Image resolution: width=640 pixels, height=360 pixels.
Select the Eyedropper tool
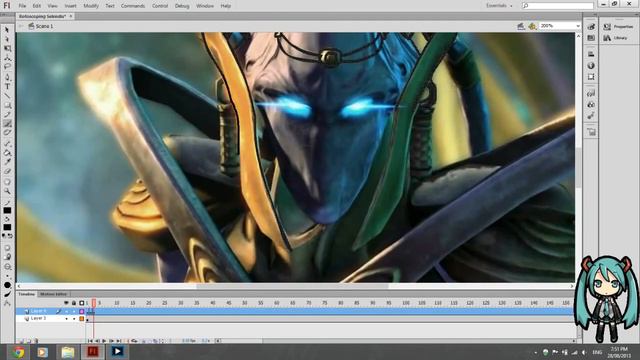tap(7, 162)
